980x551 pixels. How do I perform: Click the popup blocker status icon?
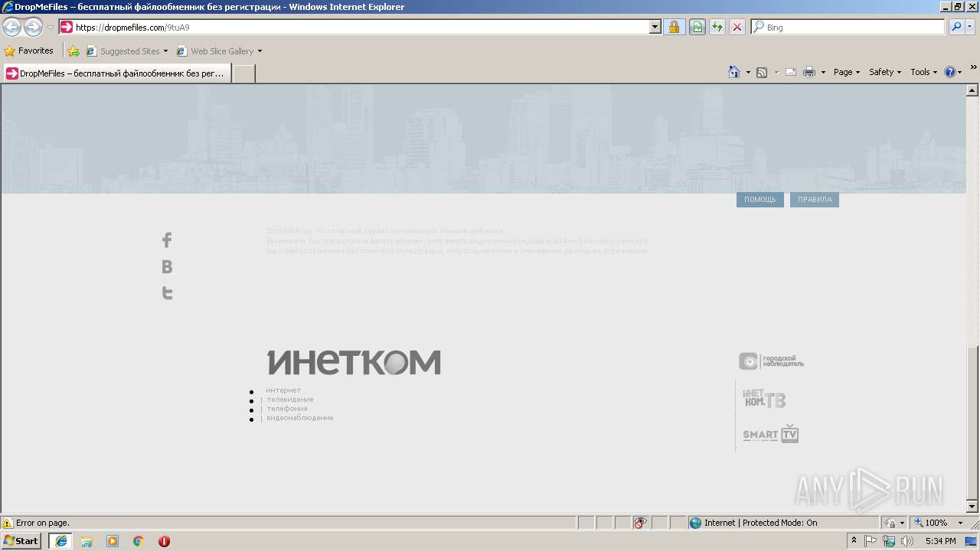pyautogui.click(x=640, y=523)
